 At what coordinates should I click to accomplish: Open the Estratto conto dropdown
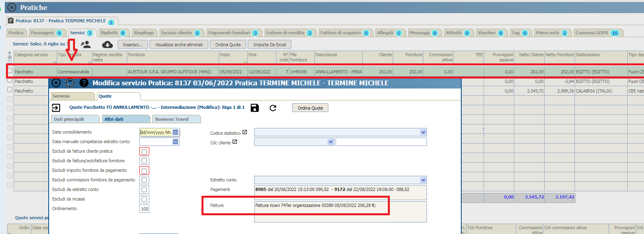coord(423,180)
